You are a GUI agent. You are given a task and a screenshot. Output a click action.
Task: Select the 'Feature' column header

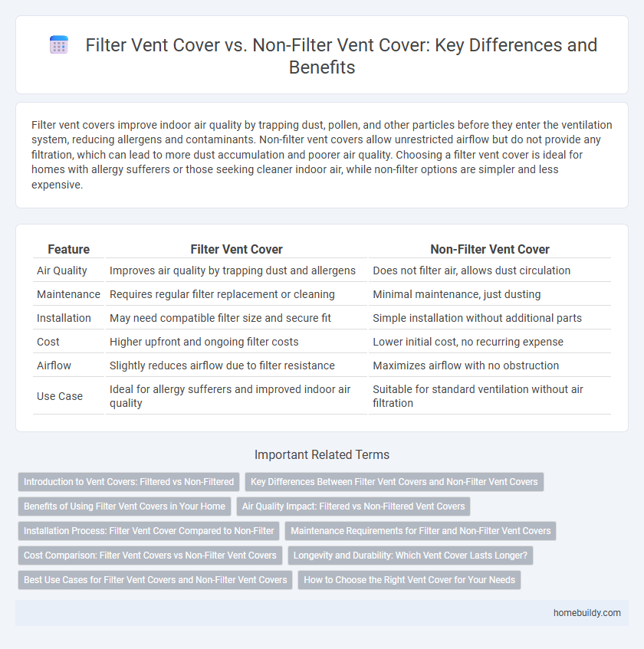click(68, 249)
